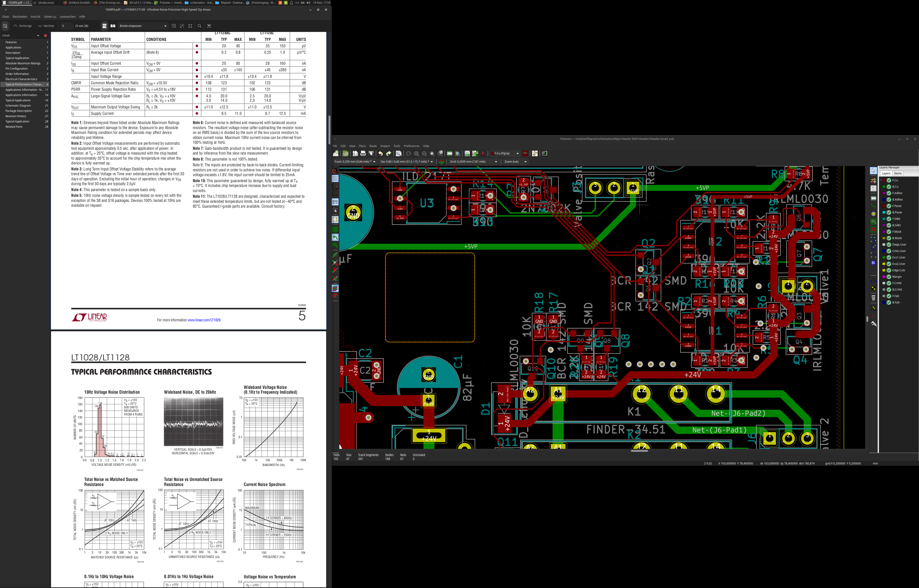This screenshot has width=919, height=588.
Task: Click the Undo arrow in Pcbnew toolbar
Action: tap(381, 154)
